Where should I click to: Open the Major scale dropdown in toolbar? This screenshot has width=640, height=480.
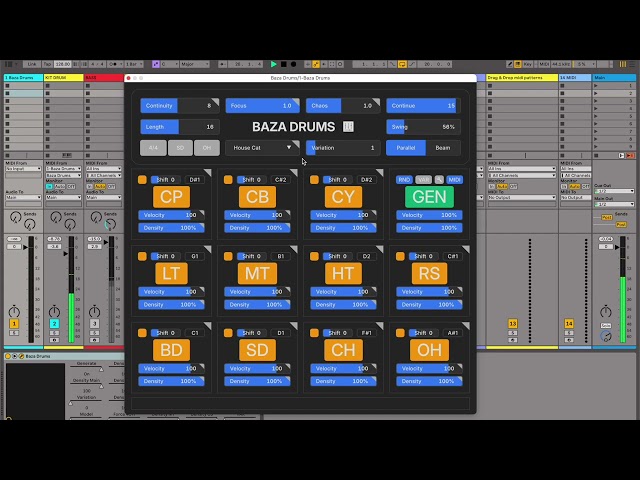(x=195, y=64)
